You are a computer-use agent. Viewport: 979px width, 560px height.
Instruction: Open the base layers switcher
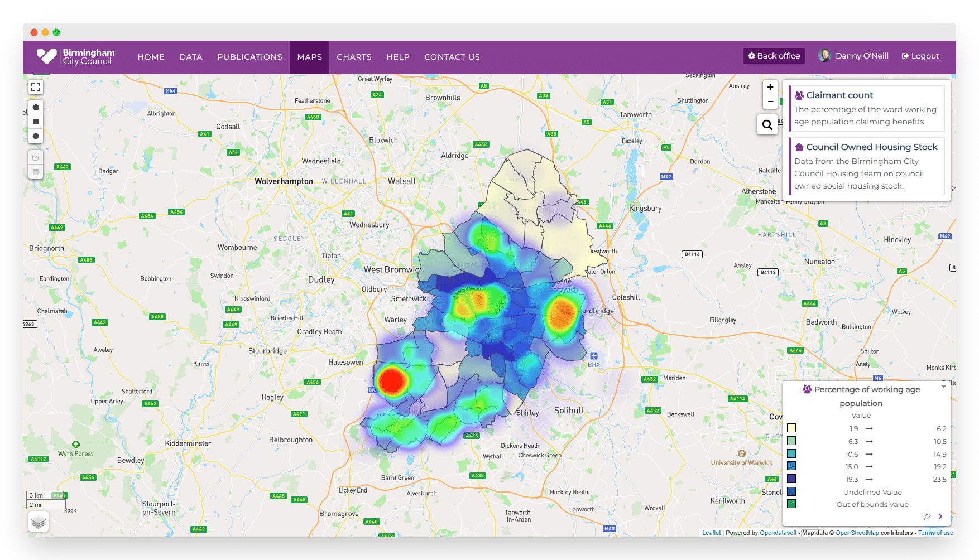pos(39,522)
